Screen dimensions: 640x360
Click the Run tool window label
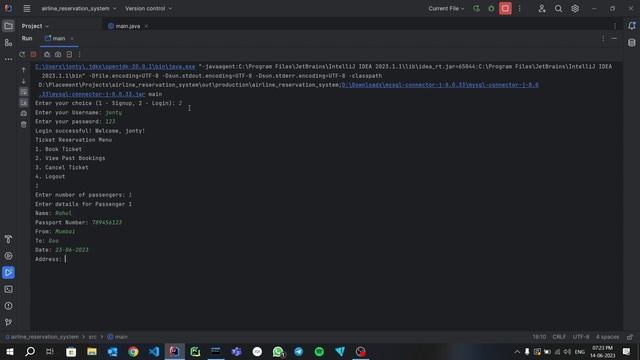pyautogui.click(x=27, y=38)
